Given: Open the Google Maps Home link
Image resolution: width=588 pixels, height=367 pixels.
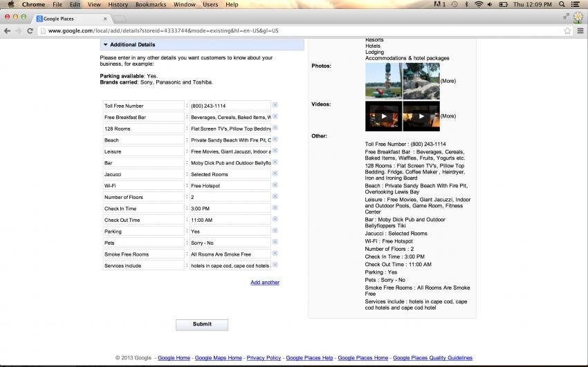Looking at the screenshot, I should pos(218,357).
